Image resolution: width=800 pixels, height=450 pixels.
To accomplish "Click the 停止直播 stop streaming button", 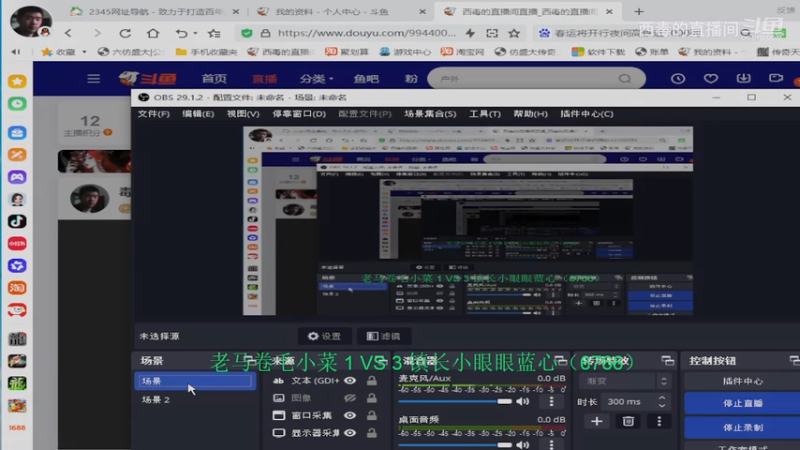I will pos(742,403).
